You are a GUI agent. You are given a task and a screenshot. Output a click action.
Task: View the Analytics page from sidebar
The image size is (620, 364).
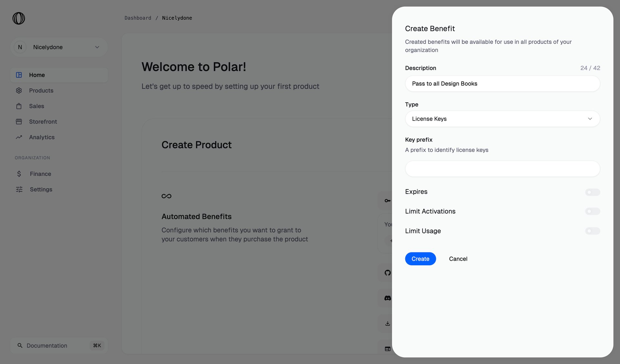41,137
